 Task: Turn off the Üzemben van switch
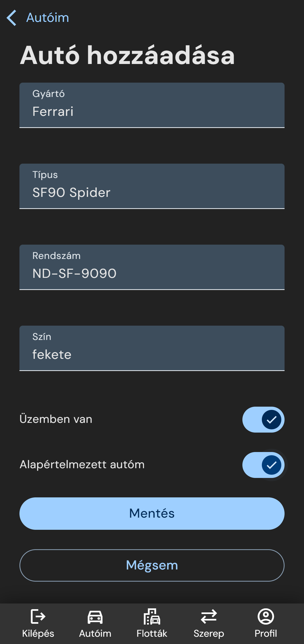(x=263, y=419)
